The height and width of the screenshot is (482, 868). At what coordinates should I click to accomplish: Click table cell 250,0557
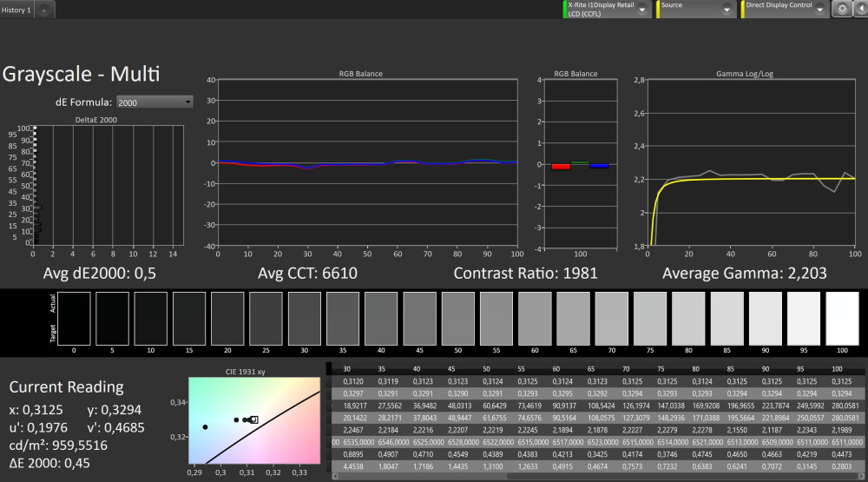pyautogui.click(x=811, y=418)
